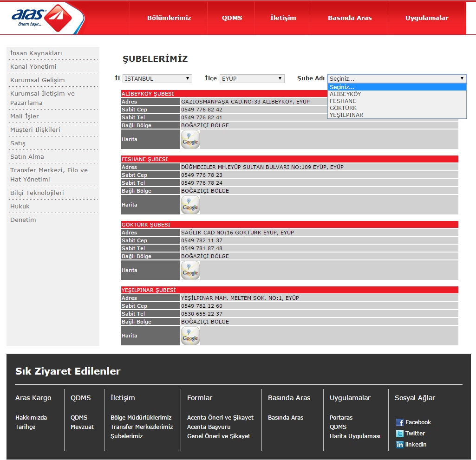Go to Kanal Yönetimi in sidebar

click(x=33, y=66)
